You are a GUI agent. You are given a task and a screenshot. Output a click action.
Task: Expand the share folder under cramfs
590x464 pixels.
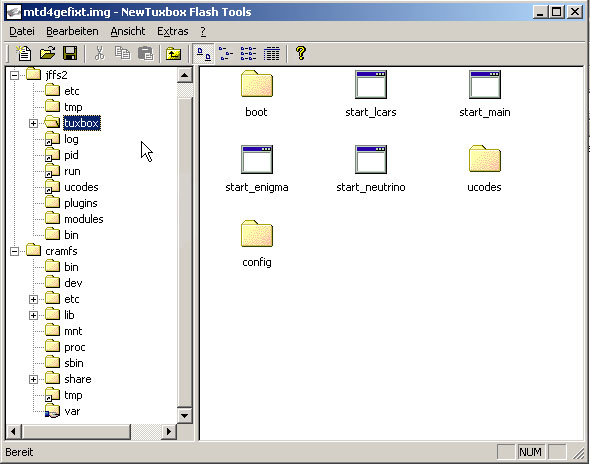pos(33,379)
